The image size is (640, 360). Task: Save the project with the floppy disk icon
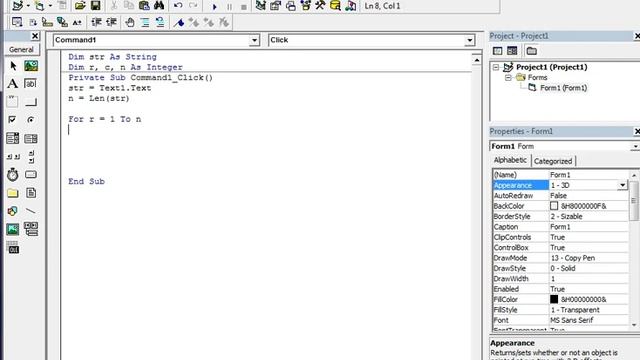coord(96,6)
